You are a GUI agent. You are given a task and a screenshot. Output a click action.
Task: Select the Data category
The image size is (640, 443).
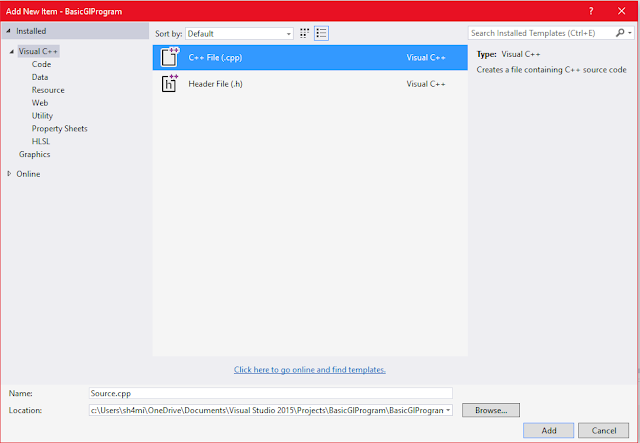tap(40, 77)
